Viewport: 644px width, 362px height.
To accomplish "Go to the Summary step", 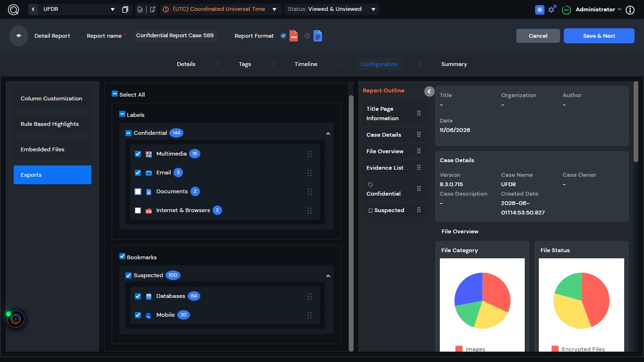I will [x=454, y=64].
